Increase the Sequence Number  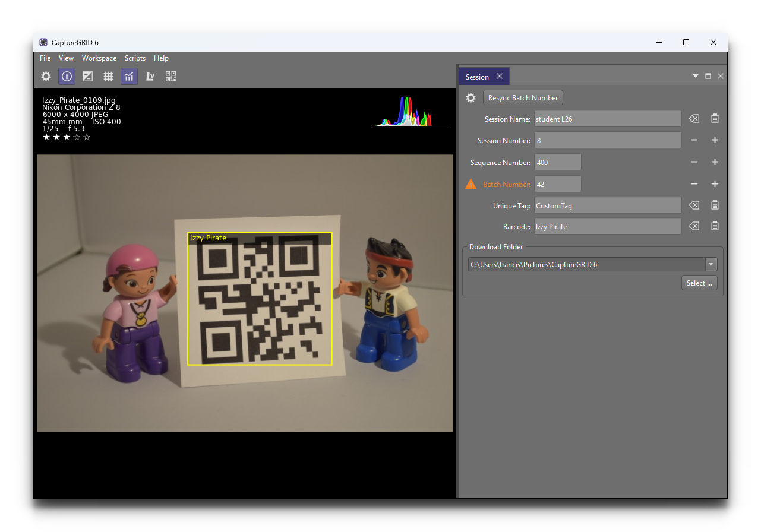point(715,162)
